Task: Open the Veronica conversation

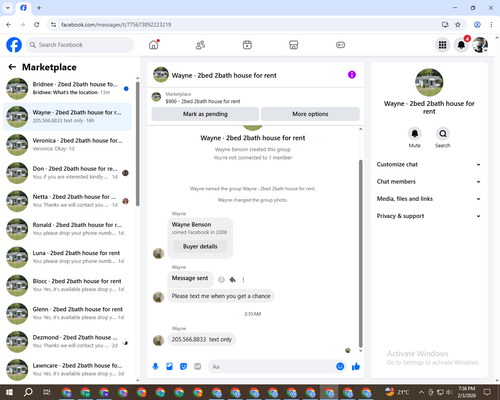Action: click(x=67, y=145)
